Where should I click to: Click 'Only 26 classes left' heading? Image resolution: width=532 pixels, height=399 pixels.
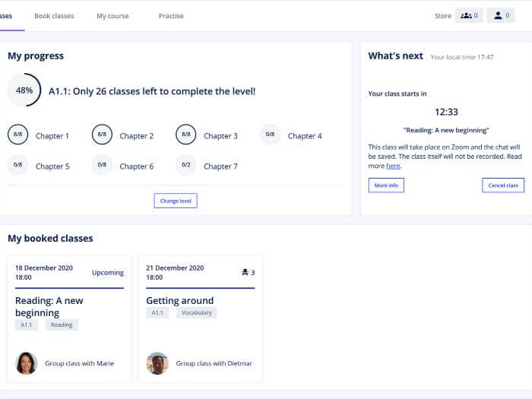(152, 91)
